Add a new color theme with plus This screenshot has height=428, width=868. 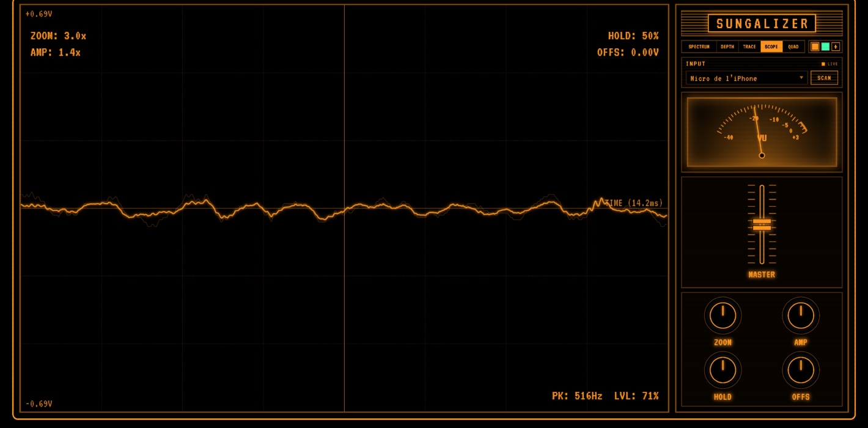[836, 46]
